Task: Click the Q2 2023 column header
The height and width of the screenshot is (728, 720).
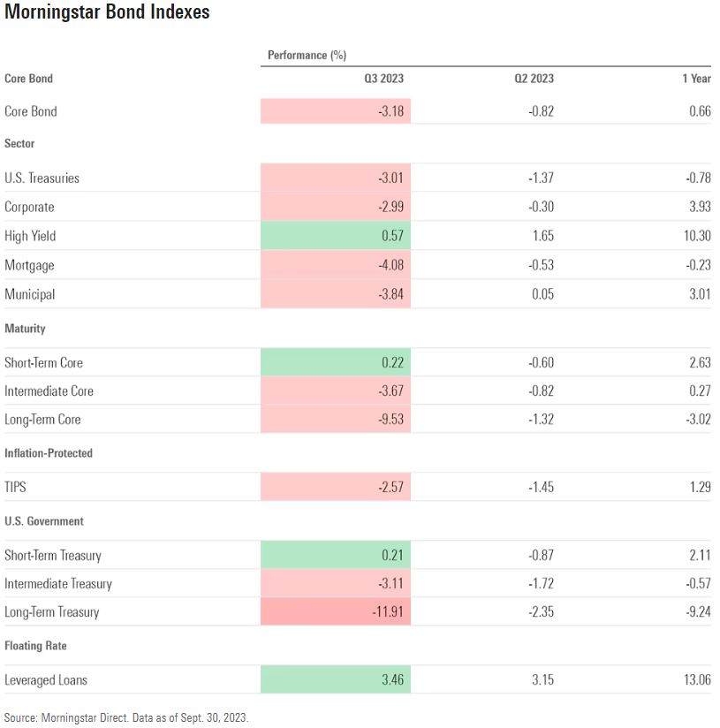Action: point(534,79)
